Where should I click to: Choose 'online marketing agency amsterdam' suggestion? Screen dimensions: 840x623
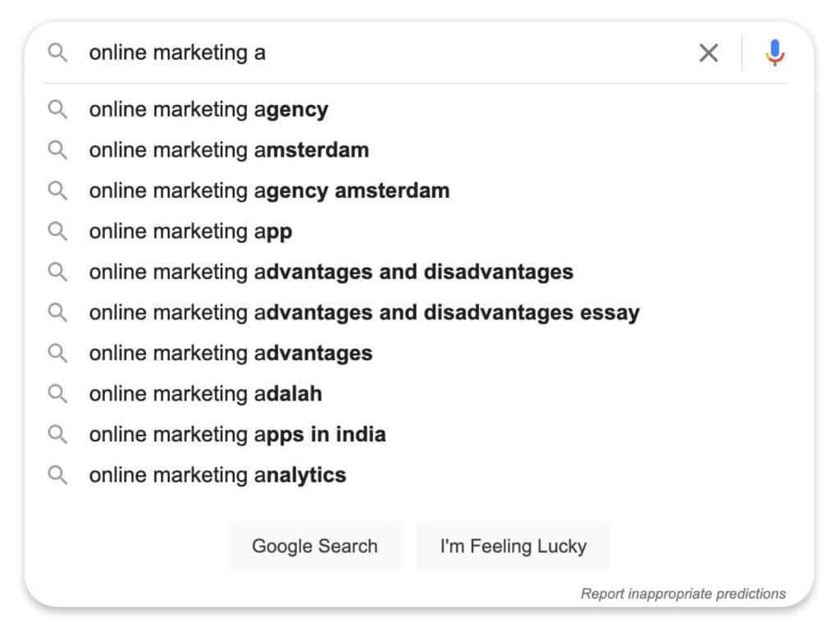click(x=269, y=190)
